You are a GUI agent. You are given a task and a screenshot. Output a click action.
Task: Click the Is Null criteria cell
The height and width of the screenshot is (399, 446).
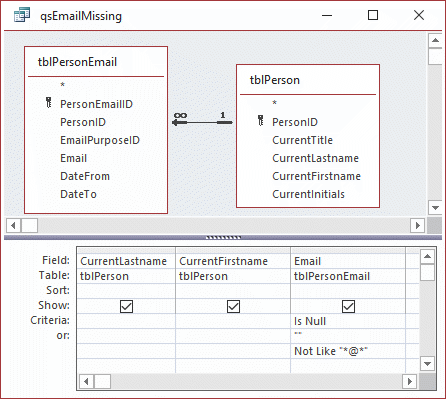(x=348, y=321)
